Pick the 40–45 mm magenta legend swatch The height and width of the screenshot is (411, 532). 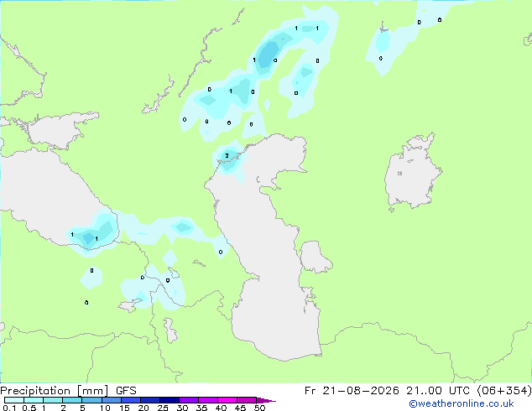coord(227,400)
